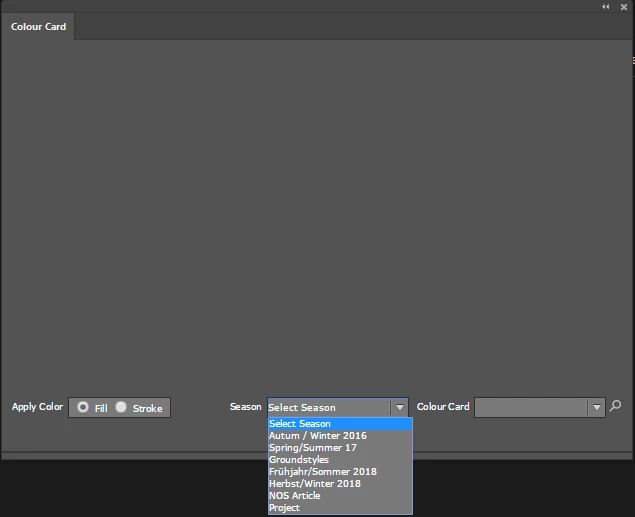Screen dimensions: 635x517
Task: Pick Spring/Summer 17 season
Action: click(340, 448)
